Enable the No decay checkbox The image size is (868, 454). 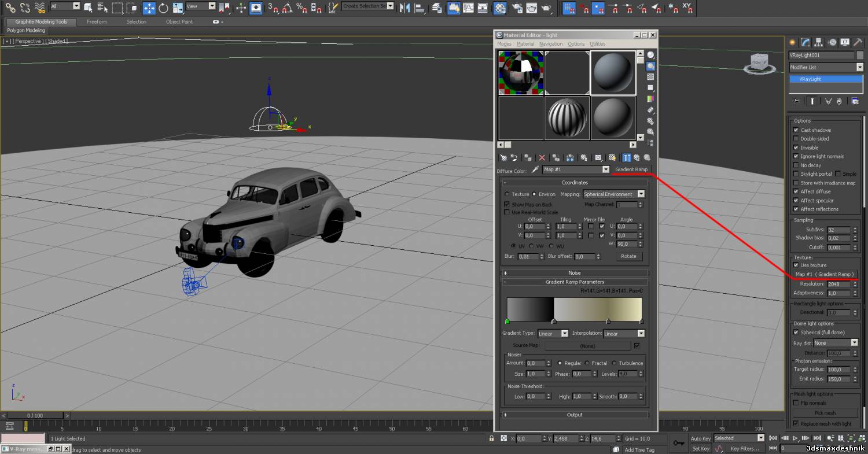pyautogui.click(x=796, y=165)
